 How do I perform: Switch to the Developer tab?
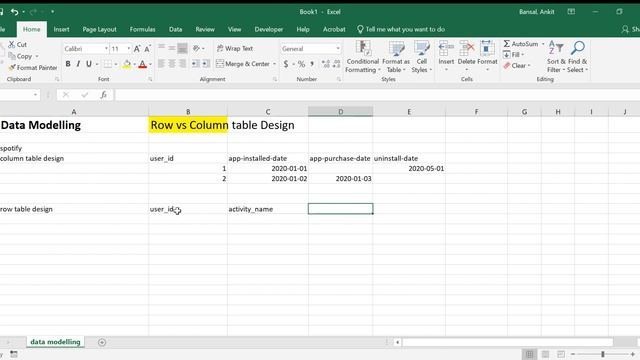pyautogui.click(x=269, y=29)
